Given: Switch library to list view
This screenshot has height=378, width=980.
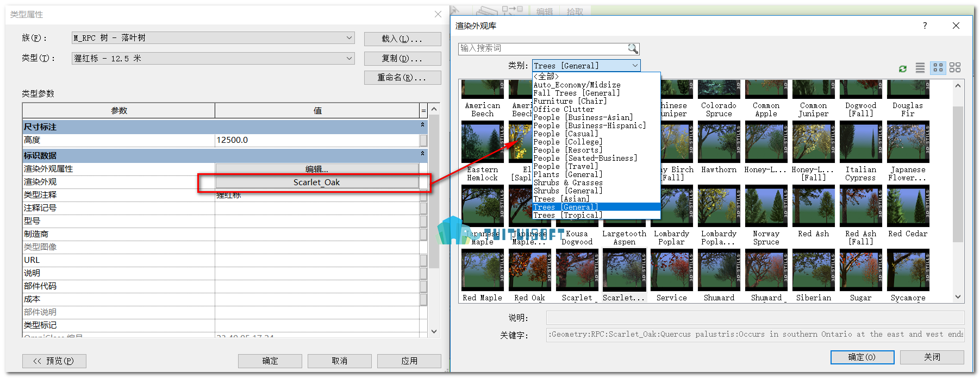Looking at the screenshot, I should pyautogui.click(x=920, y=67).
